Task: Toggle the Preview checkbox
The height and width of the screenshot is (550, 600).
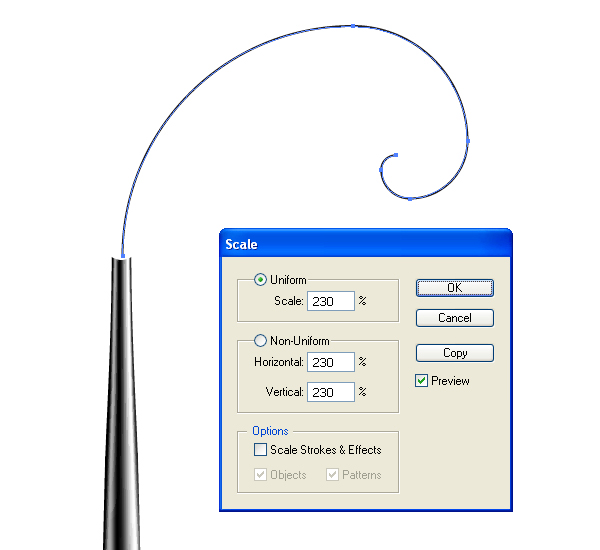Action: pos(421,381)
